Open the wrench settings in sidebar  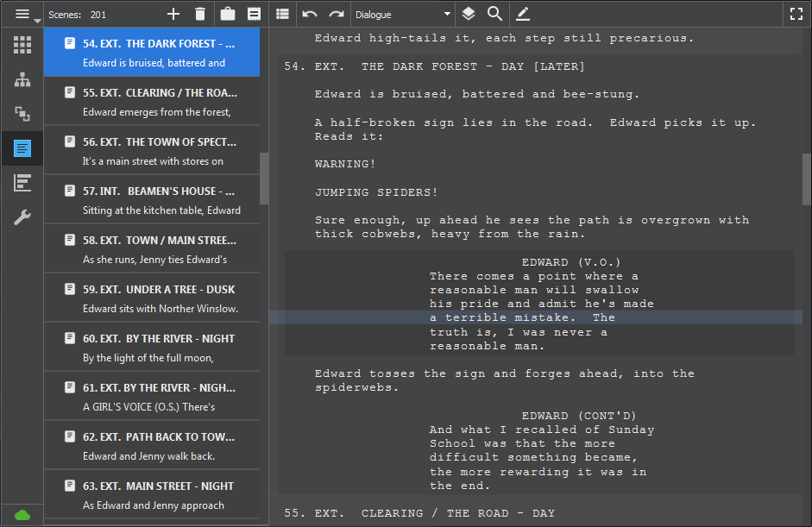coord(22,217)
